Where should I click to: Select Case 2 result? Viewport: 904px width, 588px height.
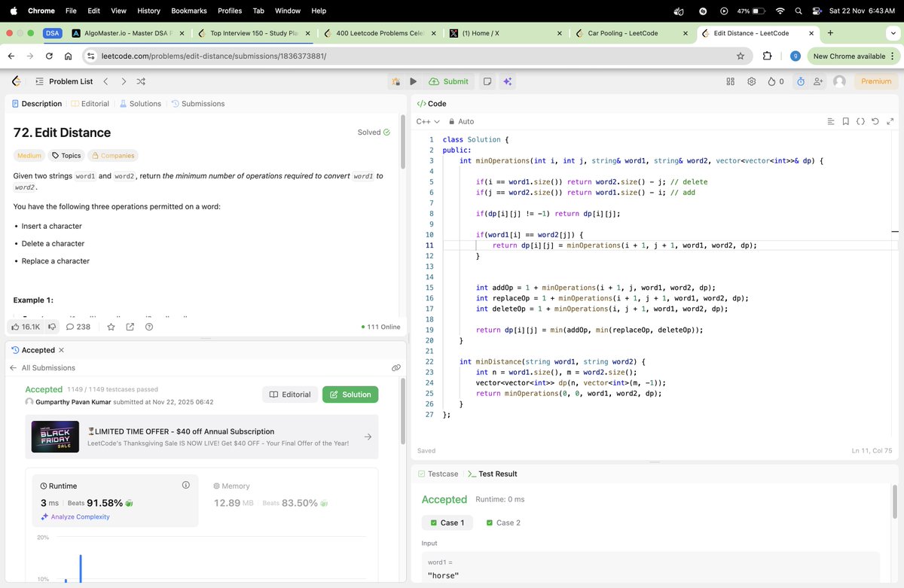503,522
